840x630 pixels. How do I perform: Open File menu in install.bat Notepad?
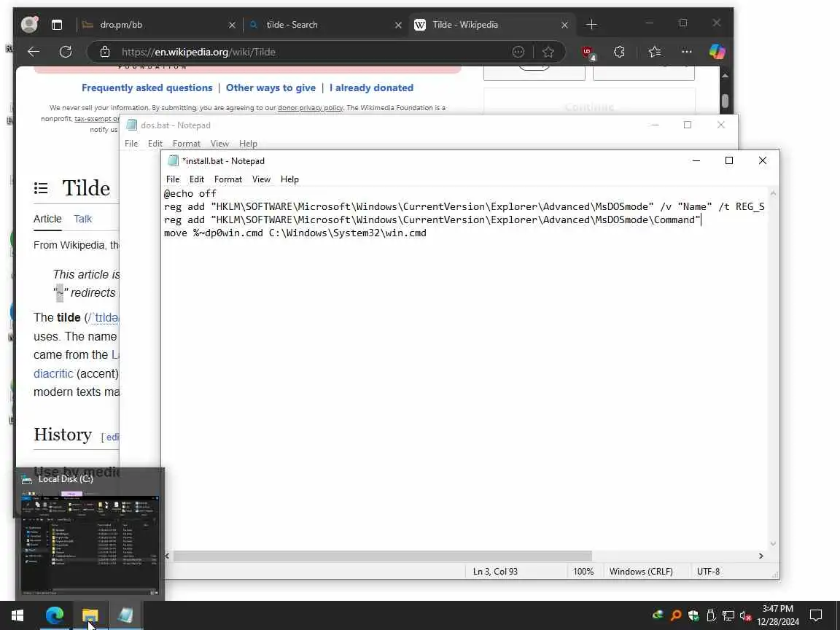(173, 179)
